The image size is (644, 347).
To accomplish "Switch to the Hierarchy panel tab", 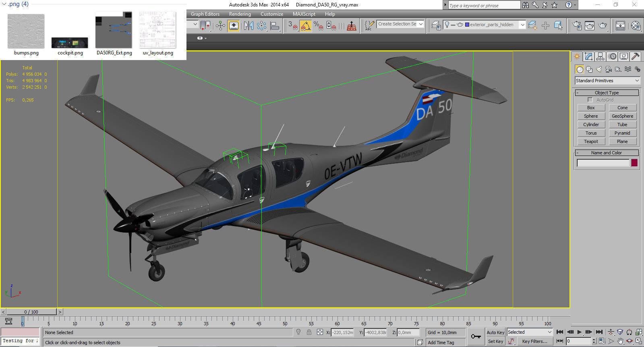I will point(601,56).
